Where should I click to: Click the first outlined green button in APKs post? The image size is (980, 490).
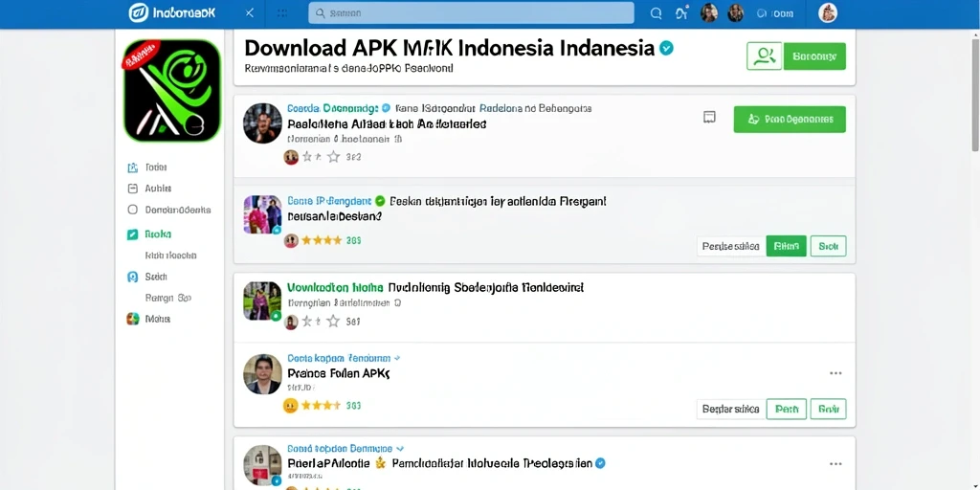787,410
